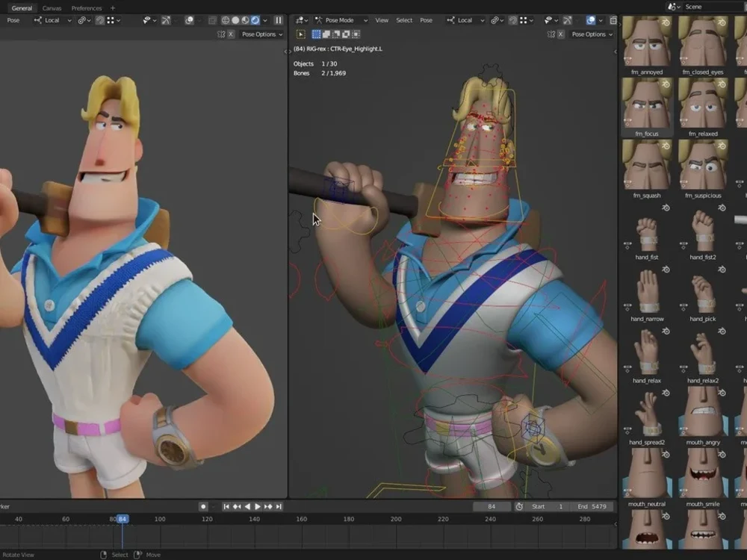Viewport: 747px width, 560px height.
Task: Toggle snapping magnet in left viewport
Action: point(100,20)
